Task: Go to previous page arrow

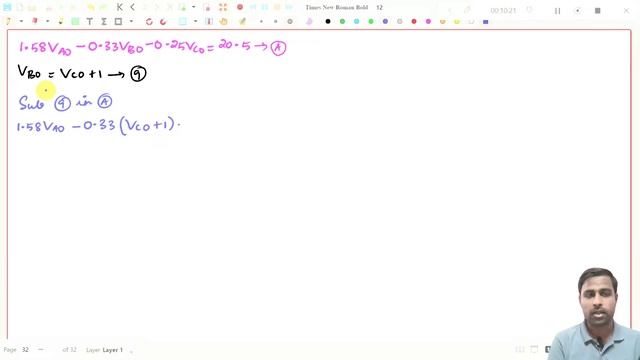Action: (132, 7)
